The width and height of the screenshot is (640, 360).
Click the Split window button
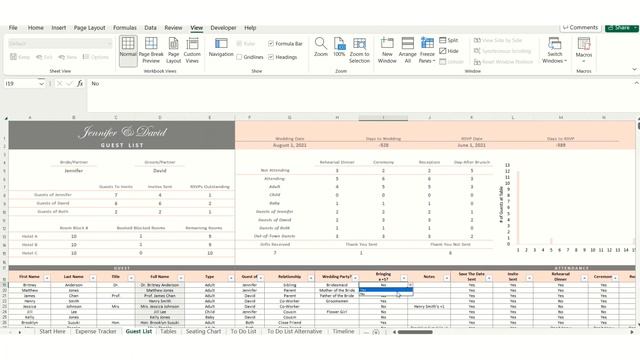(x=449, y=40)
